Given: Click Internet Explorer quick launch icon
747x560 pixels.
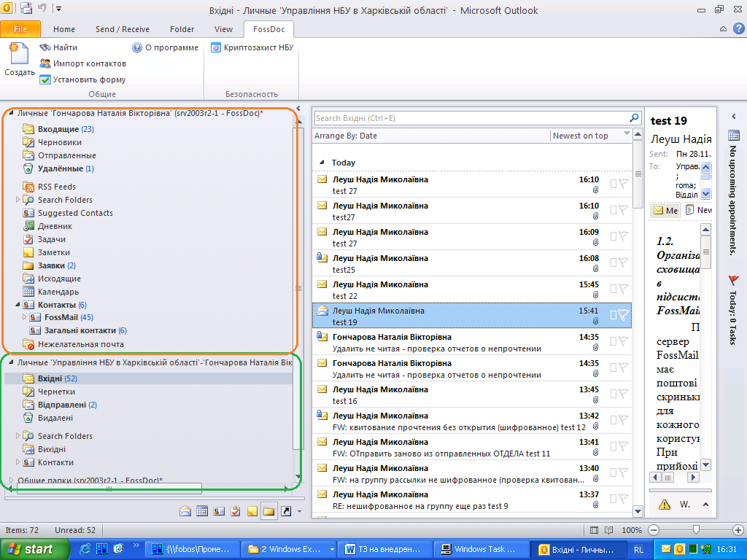Looking at the screenshot, I should 85,549.
